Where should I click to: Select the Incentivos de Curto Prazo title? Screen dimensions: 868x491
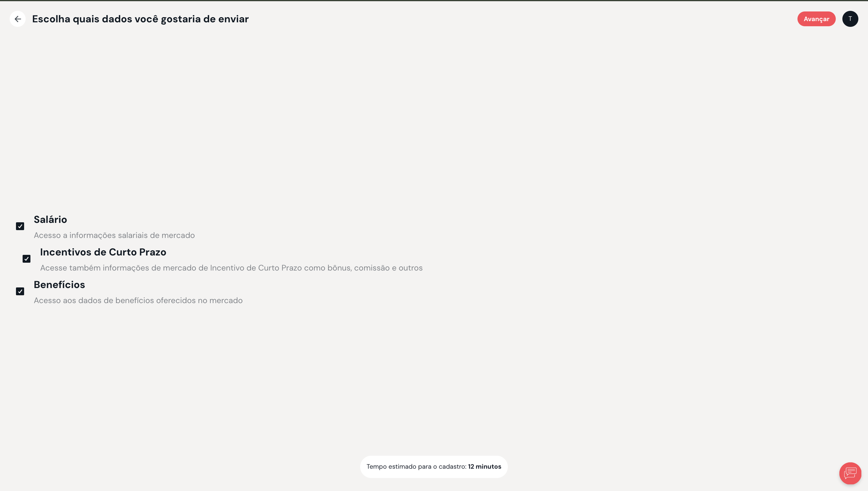pyautogui.click(x=103, y=252)
